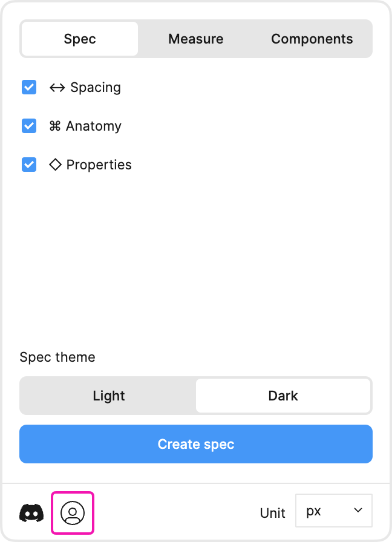Click the Anatomy command-symbol icon
Image resolution: width=392 pixels, height=542 pixels.
(x=55, y=126)
